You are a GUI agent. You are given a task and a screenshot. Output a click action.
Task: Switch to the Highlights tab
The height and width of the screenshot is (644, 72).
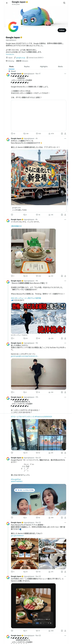(x=44, y=67)
